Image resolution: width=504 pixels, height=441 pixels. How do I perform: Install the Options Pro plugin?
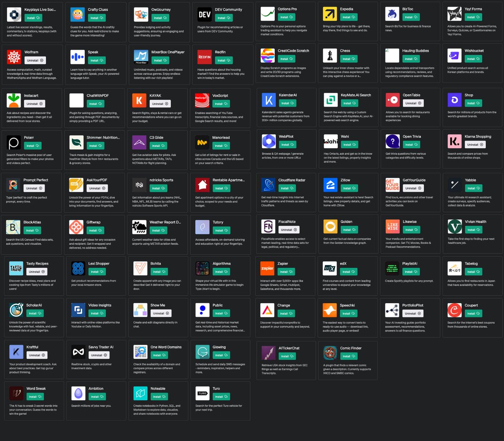pyautogui.click(x=286, y=17)
